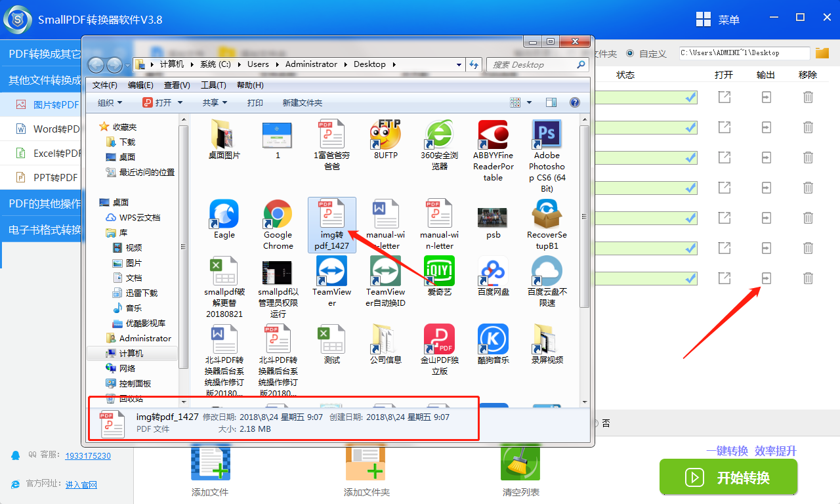Expand breadcrumb arrow after 系统 (C:)
This screenshot has height=504, width=840.
pyautogui.click(x=239, y=64)
